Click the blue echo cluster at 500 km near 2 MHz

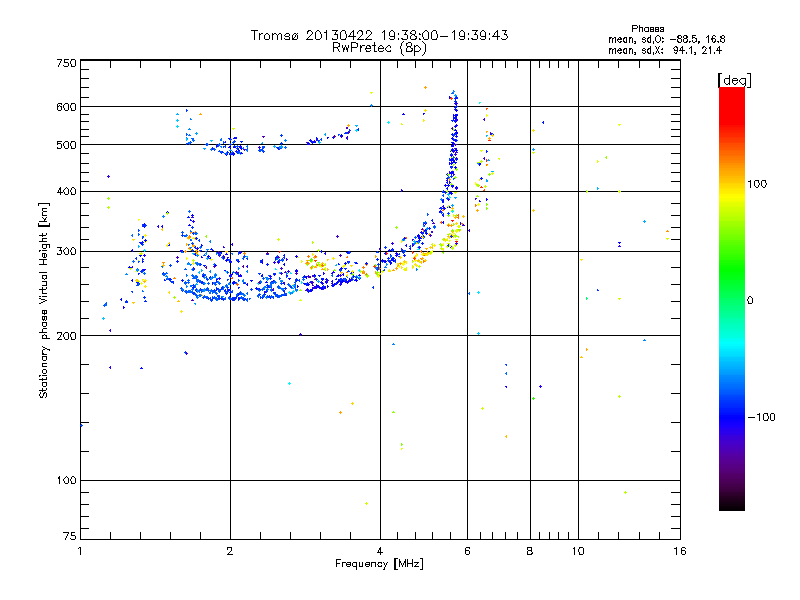[x=232, y=147]
